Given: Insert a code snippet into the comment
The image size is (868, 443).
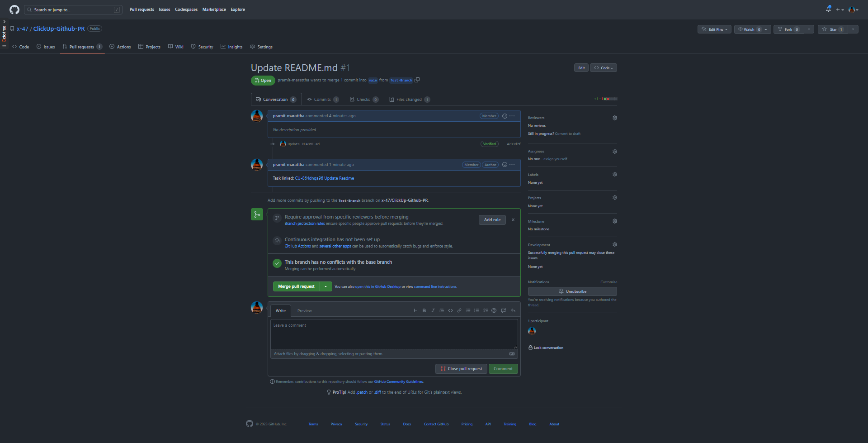Looking at the screenshot, I should tap(450, 310).
